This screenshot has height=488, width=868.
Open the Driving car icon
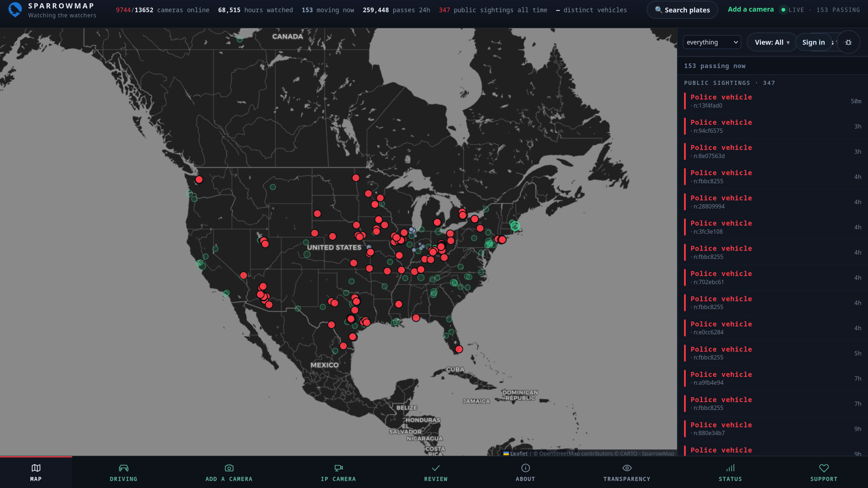[x=124, y=468]
